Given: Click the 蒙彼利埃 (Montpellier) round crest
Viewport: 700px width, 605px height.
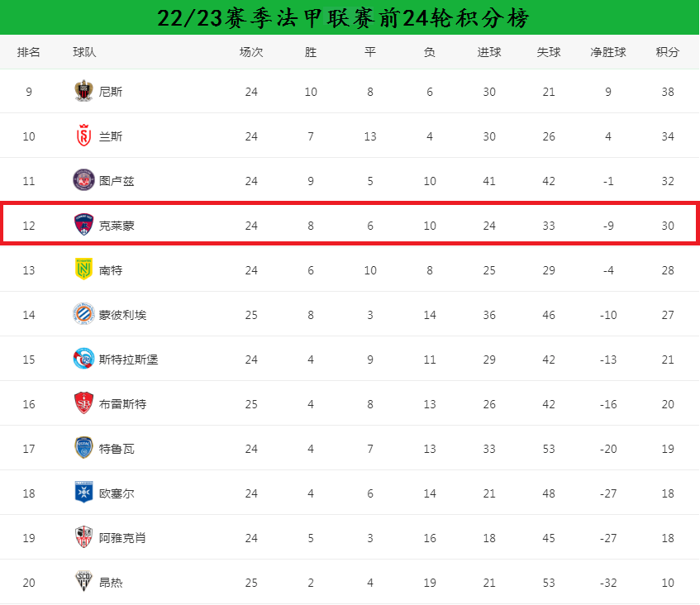Looking at the screenshot, I should (83, 314).
